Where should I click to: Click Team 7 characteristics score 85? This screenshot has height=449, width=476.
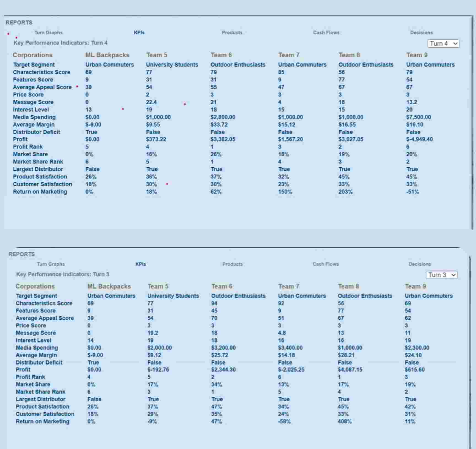(281, 72)
